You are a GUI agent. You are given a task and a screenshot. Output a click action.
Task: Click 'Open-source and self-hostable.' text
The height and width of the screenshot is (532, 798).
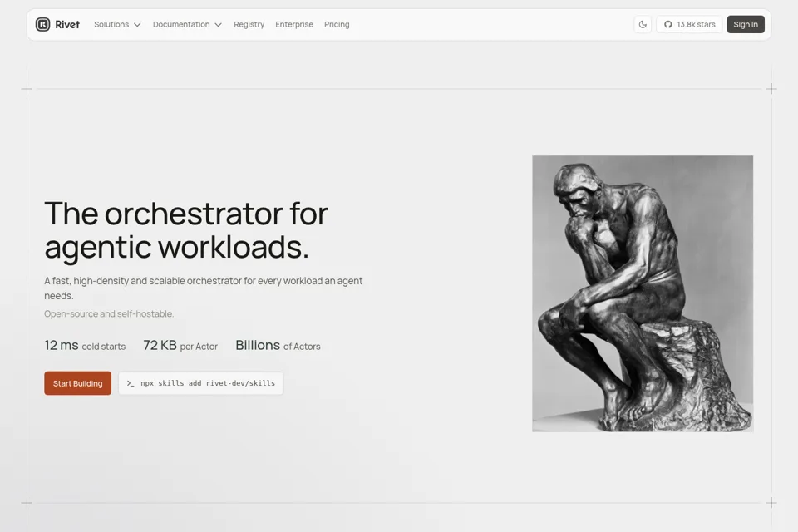[x=109, y=313]
